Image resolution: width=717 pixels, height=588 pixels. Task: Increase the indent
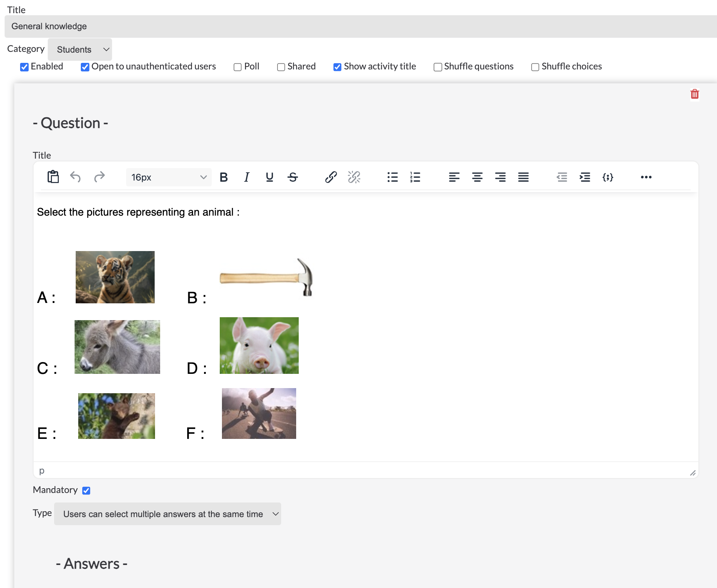[x=585, y=177]
